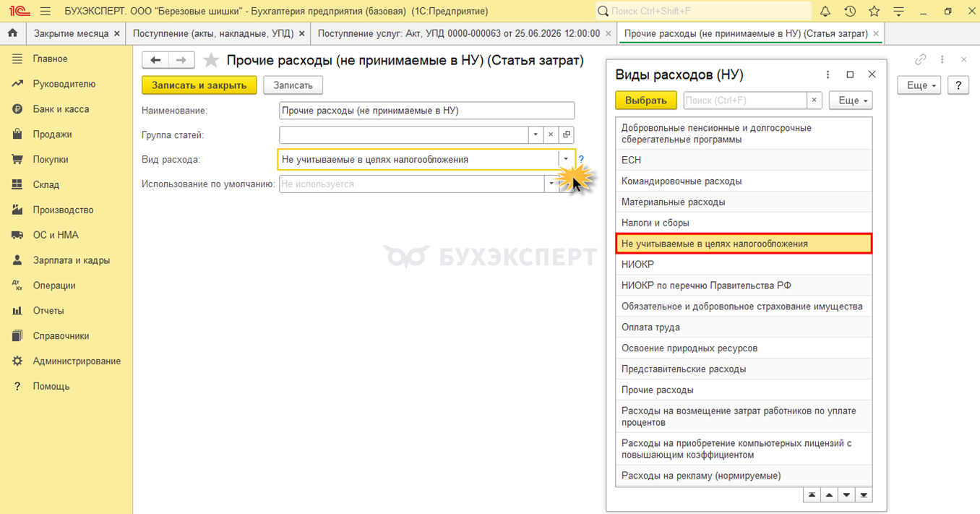Move down one row in list

pos(846,495)
